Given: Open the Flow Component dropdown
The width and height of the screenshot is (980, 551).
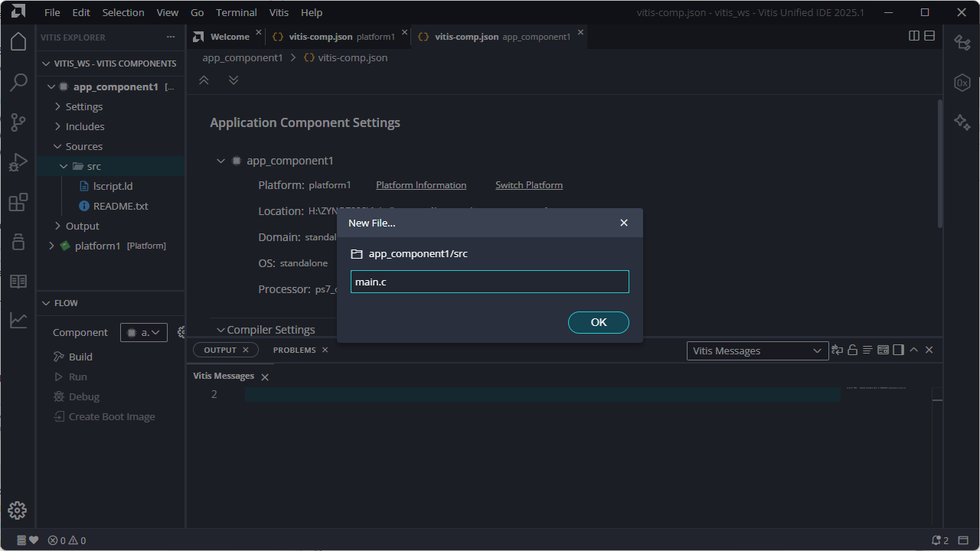Looking at the screenshot, I should (144, 332).
